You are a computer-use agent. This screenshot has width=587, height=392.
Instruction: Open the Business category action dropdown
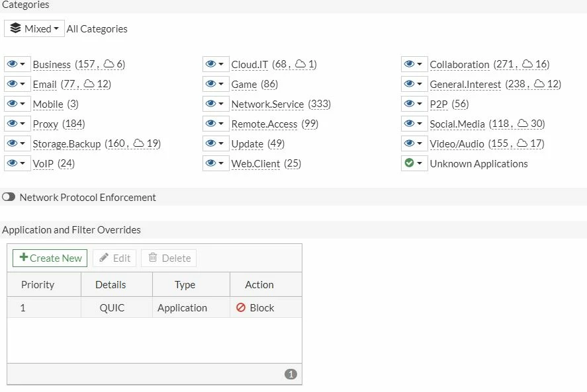point(17,64)
